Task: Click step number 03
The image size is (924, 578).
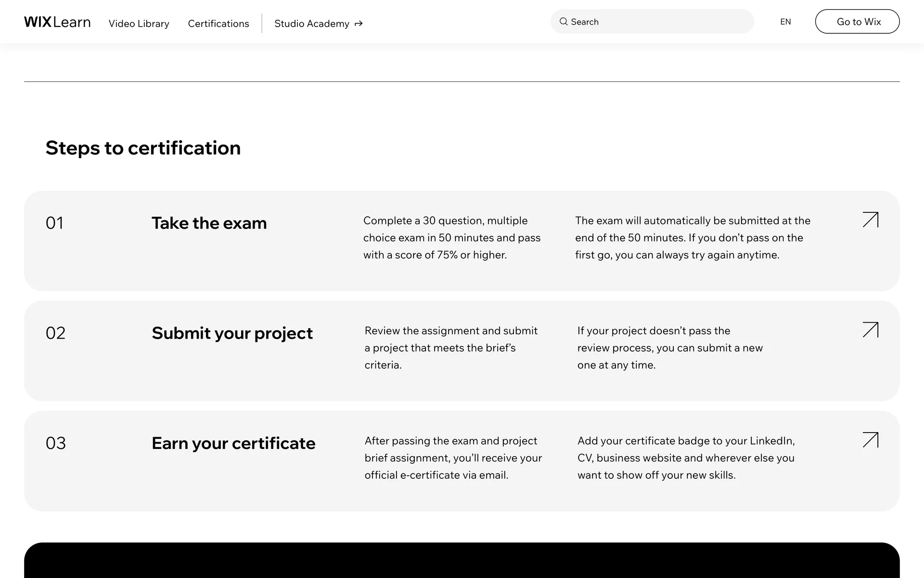Action: (x=55, y=443)
